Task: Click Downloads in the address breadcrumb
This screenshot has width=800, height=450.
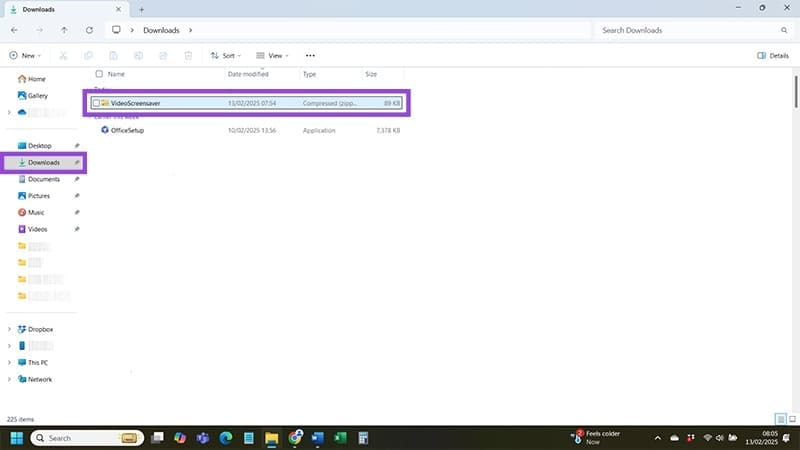Action: tap(161, 30)
